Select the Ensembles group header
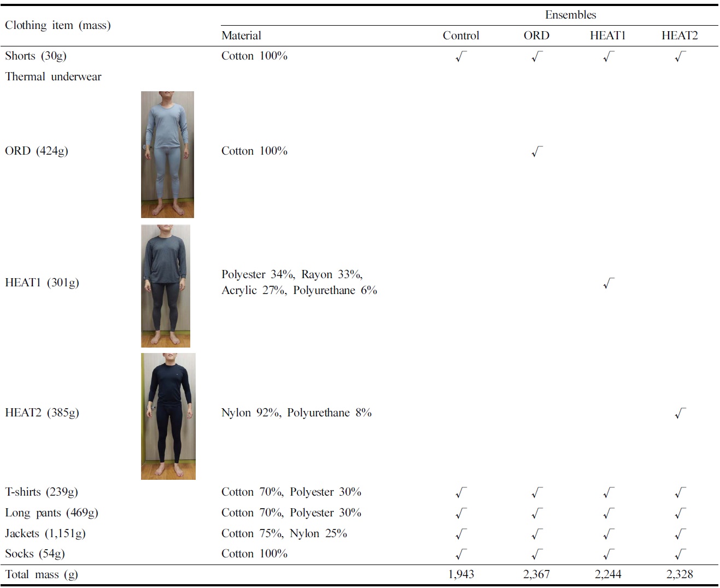Viewport: 720px width, 588px height. click(x=570, y=15)
